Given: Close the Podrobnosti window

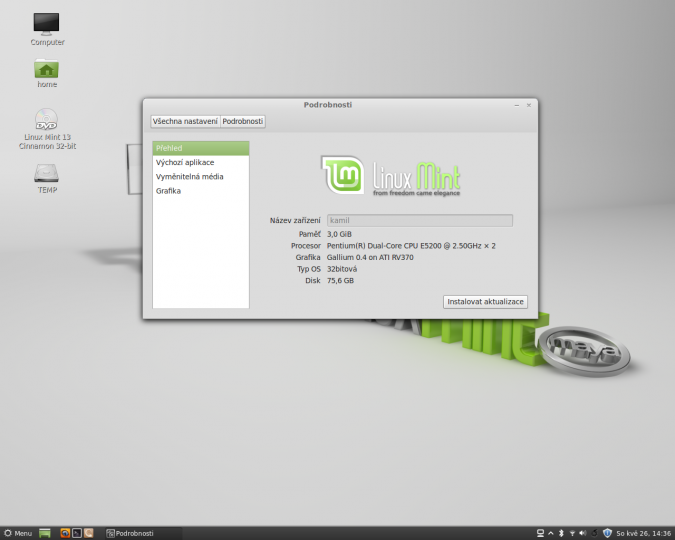Looking at the screenshot, I should click(529, 105).
